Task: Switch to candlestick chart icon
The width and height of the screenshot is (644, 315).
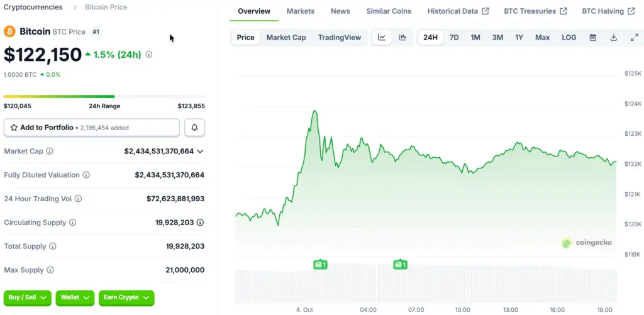Action: click(x=402, y=38)
